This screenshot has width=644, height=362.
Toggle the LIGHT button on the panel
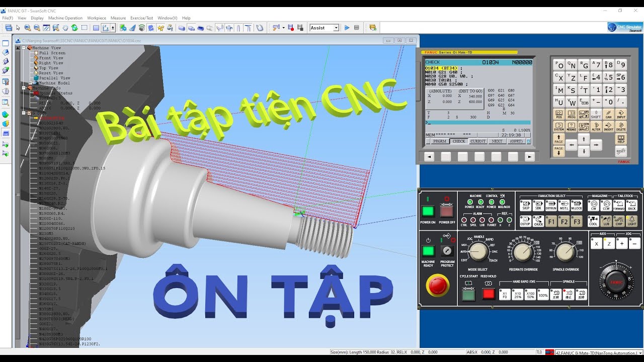(x=632, y=221)
